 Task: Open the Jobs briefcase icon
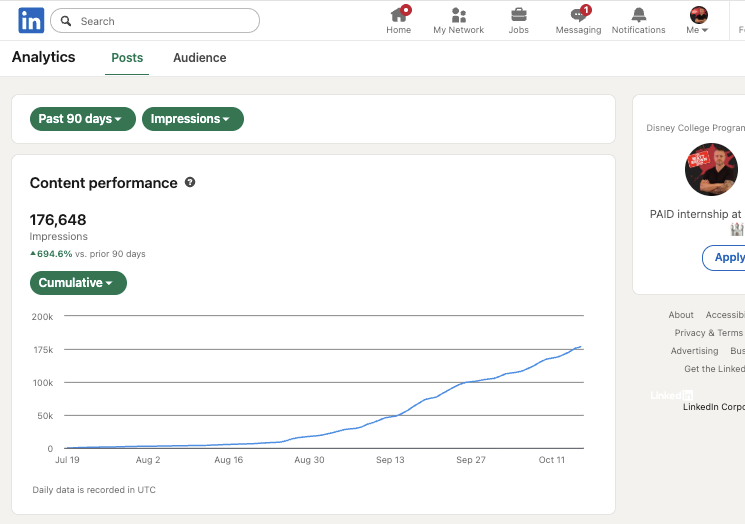[518, 15]
